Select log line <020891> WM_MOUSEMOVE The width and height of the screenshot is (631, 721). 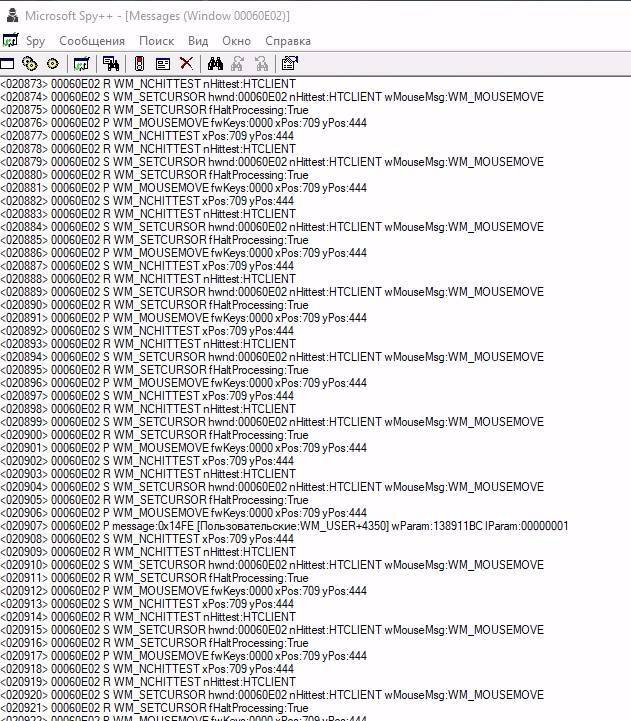(x=184, y=318)
